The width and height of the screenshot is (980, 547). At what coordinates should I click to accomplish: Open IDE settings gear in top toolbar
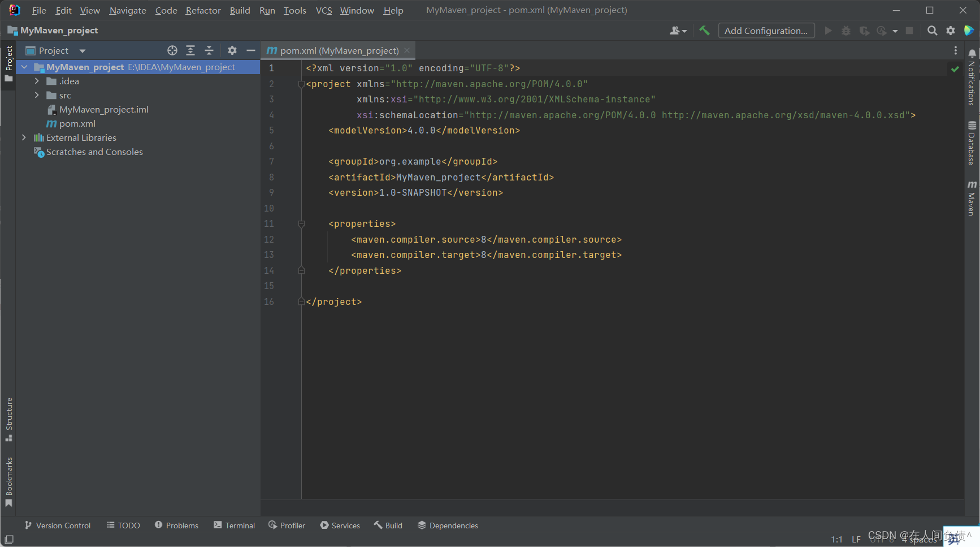[x=951, y=31]
